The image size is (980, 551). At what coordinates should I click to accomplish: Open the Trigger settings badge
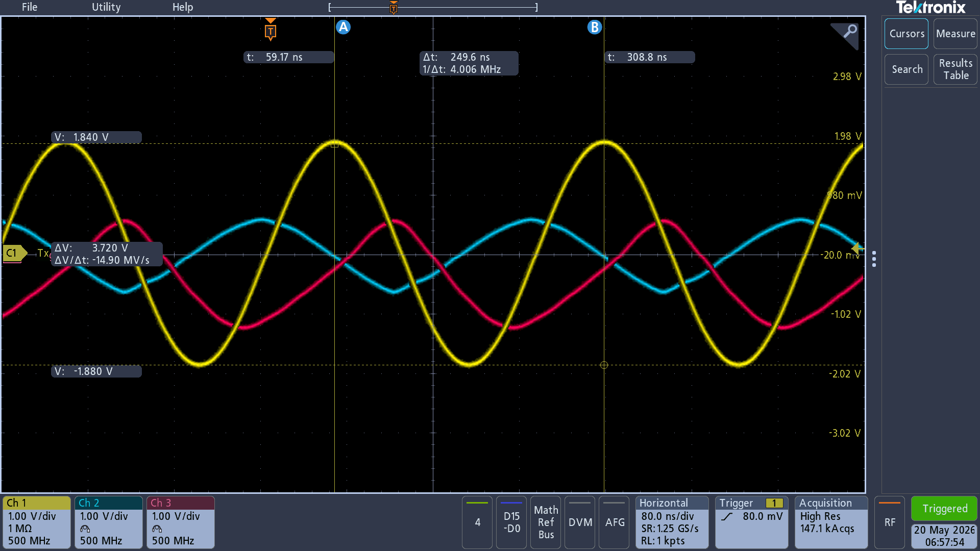752,522
